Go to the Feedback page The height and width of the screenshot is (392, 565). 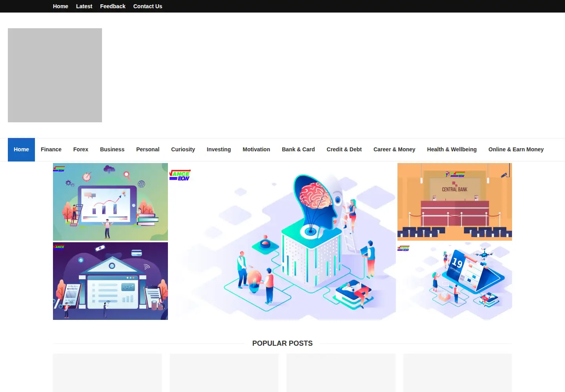(x=113, y=6)
